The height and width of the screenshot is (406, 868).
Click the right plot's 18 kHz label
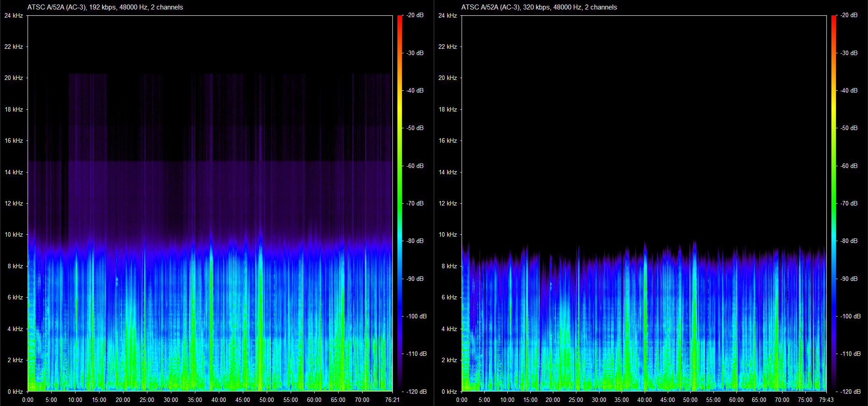pos(448,109)
